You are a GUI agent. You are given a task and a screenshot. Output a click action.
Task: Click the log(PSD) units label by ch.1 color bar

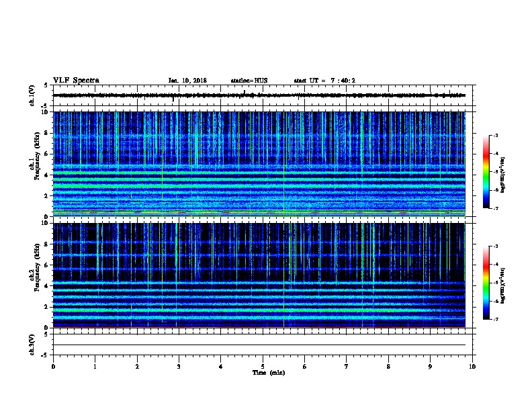tap(503, 175)
